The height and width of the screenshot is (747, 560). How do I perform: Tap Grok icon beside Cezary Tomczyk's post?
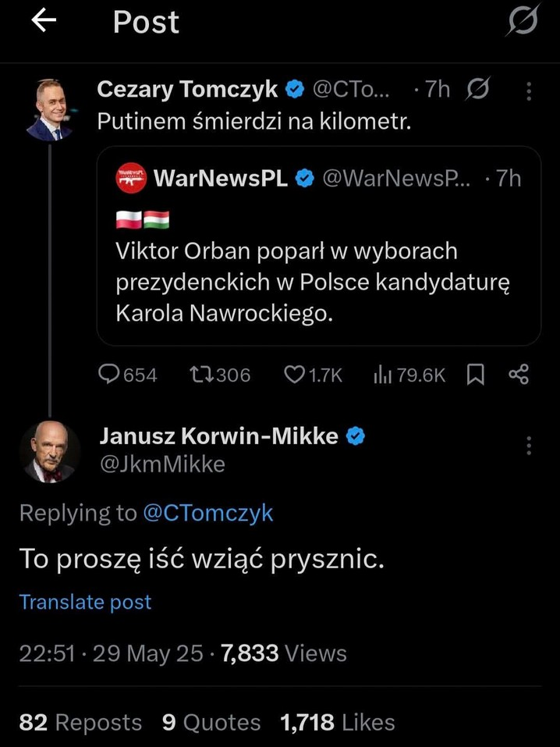(x=477, y=89)
